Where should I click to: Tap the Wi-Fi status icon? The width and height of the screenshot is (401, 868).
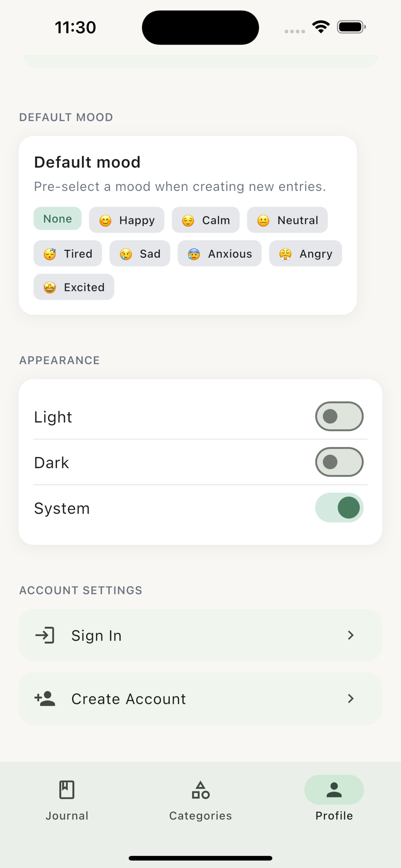click(321, 27)
